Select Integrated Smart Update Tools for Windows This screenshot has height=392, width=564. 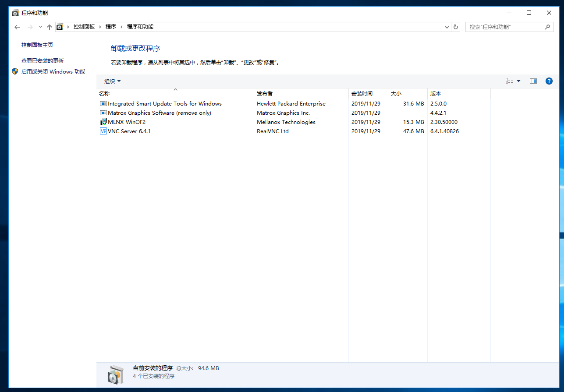[x=165, y=104]
